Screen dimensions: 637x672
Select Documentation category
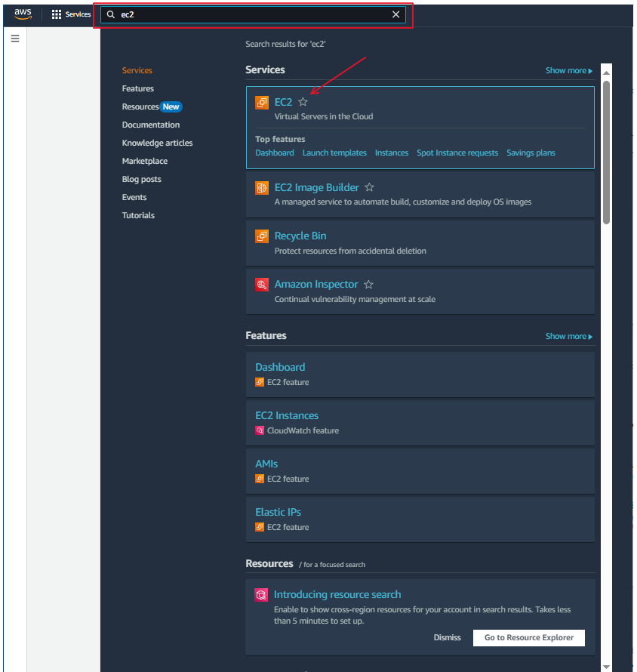151,125
